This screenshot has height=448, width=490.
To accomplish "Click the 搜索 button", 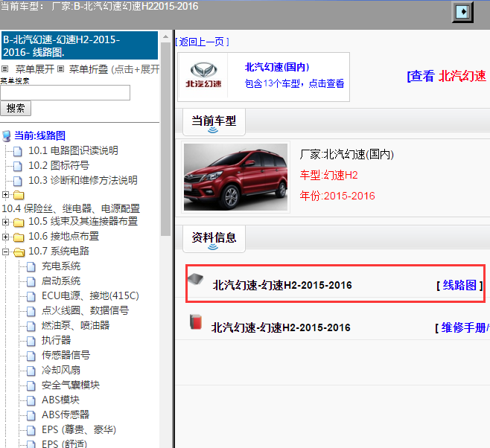I will (16, 109).
